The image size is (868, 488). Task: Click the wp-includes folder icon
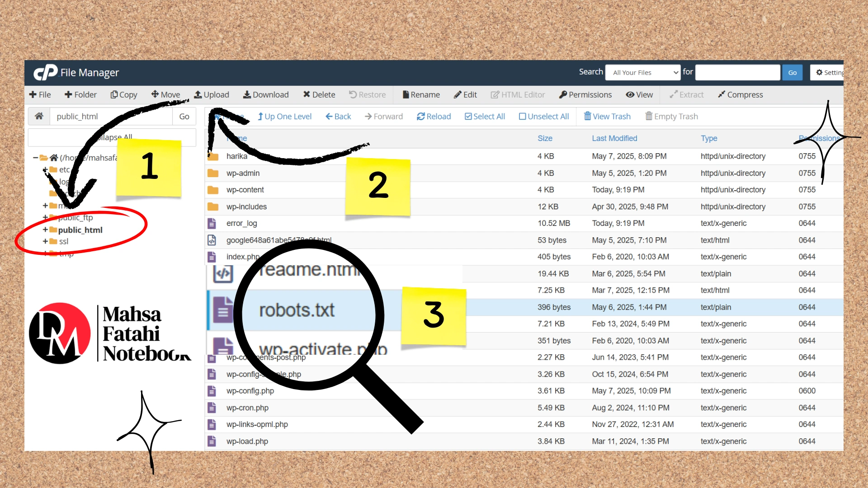(213, 206)
